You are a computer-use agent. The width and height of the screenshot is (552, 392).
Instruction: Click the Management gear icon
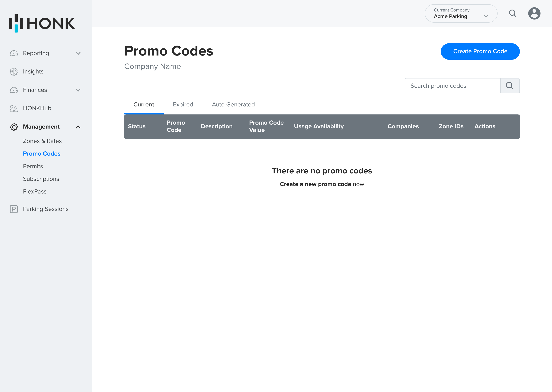coord(14,127)
